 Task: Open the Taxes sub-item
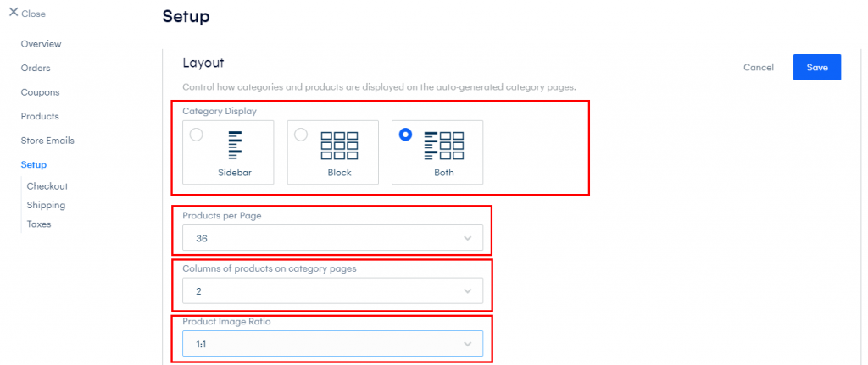[39, 224]
